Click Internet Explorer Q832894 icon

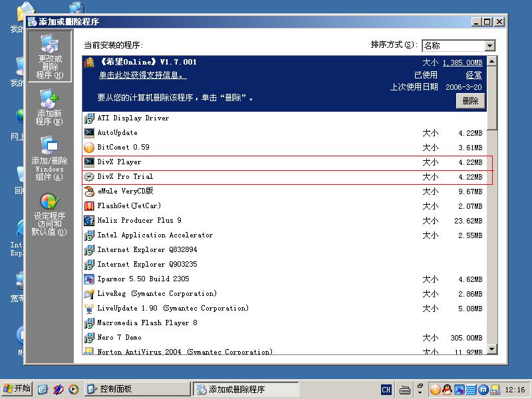[x=89, y=250]
